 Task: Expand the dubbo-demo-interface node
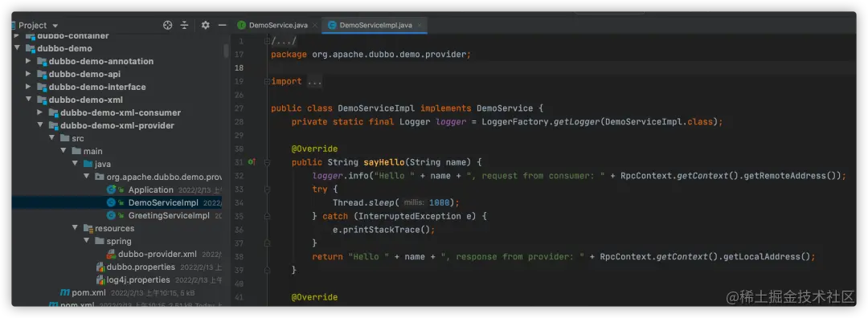point(28,87)
